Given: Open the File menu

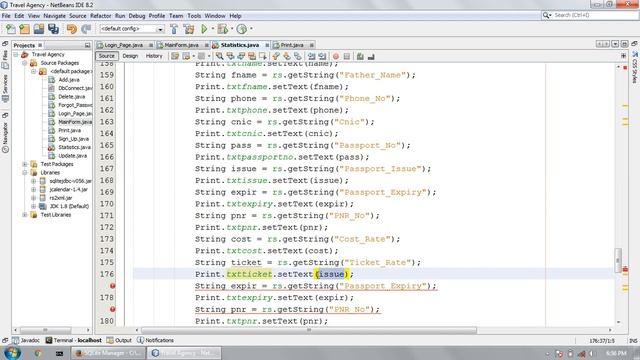Looking at the screenshot, I should (x=6, y=16).
